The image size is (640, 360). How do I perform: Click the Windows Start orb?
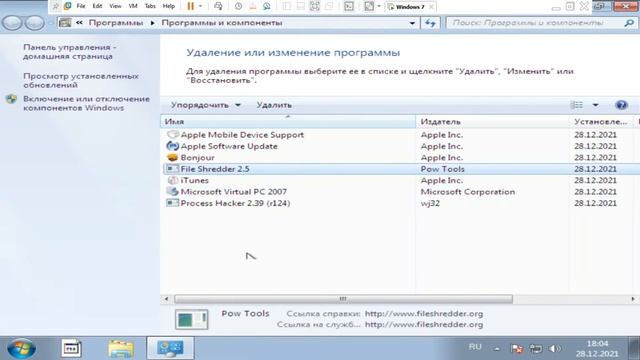click(x=21, y=348)
